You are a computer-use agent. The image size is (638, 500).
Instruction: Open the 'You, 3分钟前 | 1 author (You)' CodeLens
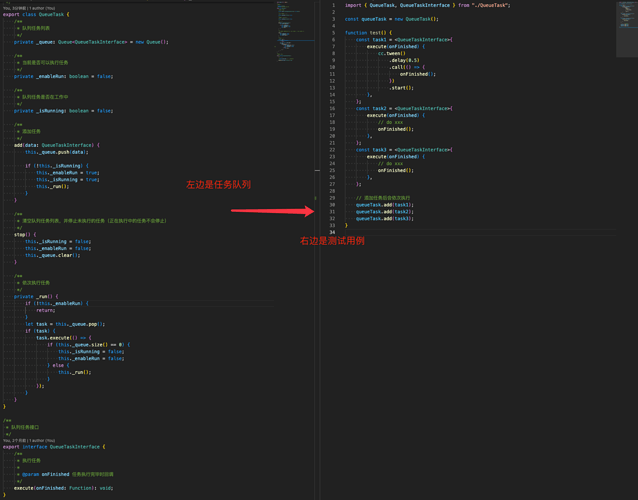[x=29, y=8]
